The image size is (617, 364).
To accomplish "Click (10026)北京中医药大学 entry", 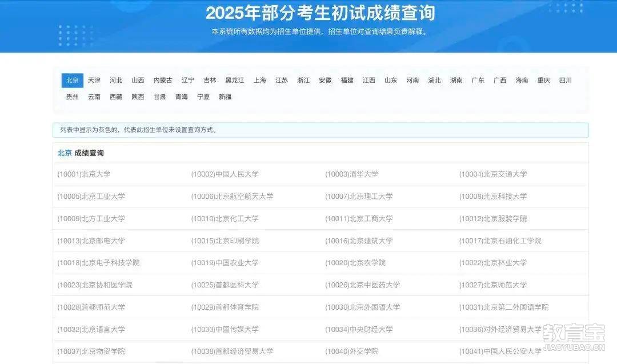I will tap(362, 285).
